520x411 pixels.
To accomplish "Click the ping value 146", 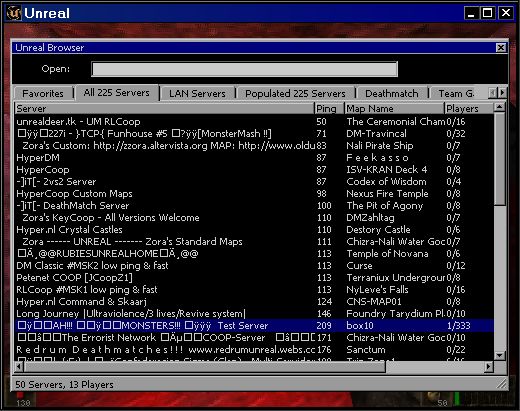I will [324, 314].
